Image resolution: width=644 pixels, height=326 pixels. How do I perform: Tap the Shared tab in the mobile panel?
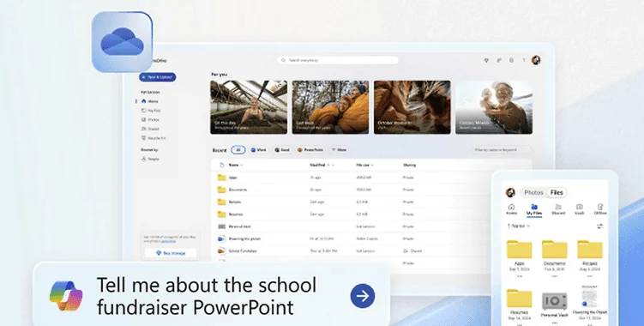[x=558, y=209]
